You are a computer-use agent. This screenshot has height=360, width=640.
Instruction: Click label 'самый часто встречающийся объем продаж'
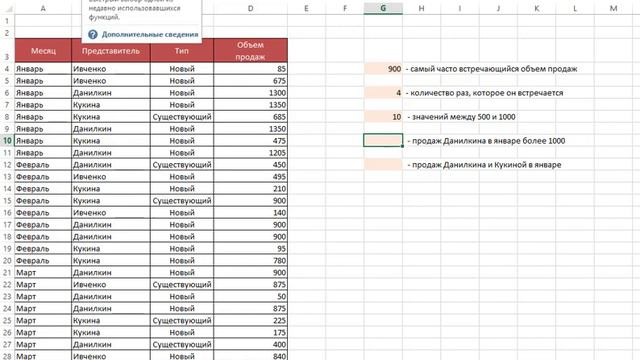[493, 69]
